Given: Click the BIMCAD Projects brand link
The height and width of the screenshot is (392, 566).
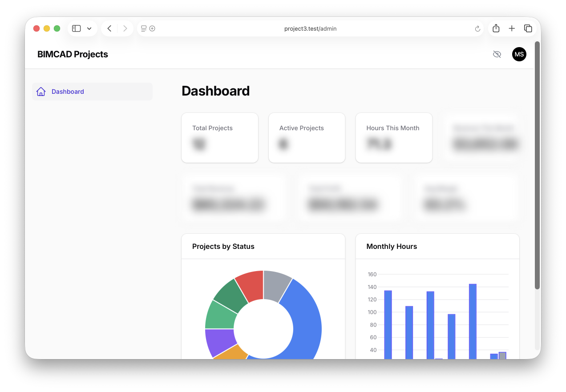Looking at the screenshot, I should [73, 54].
